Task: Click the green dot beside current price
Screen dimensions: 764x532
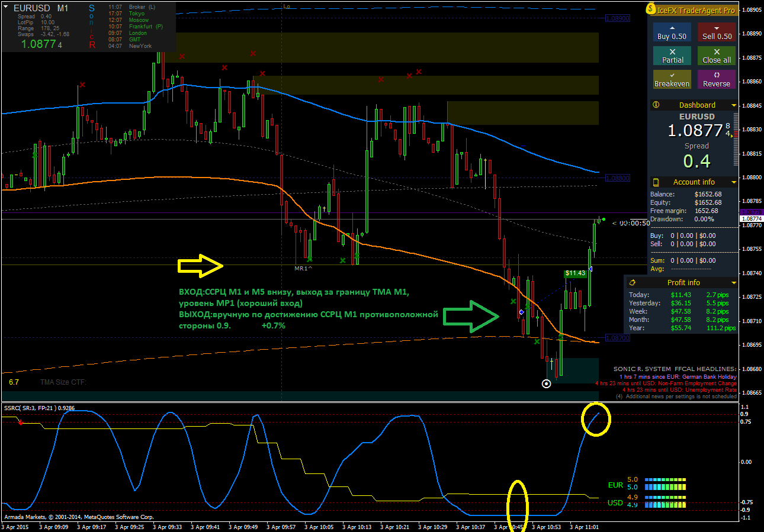Action: click(604, 220)
